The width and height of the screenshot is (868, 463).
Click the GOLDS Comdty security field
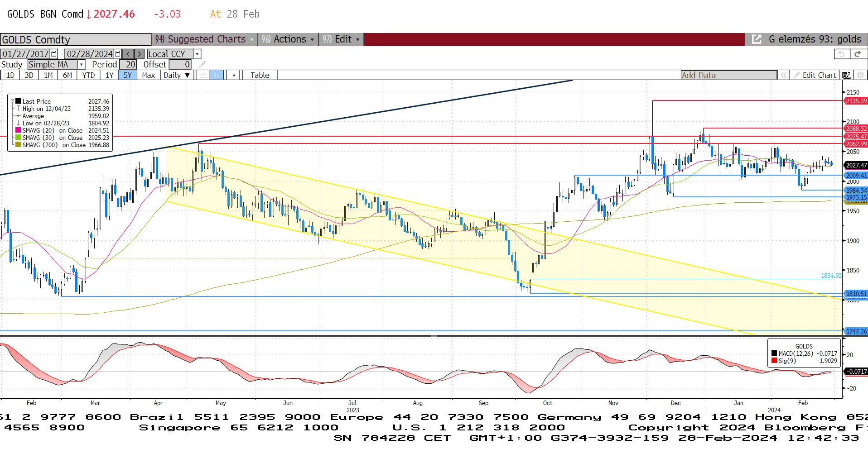76,39
